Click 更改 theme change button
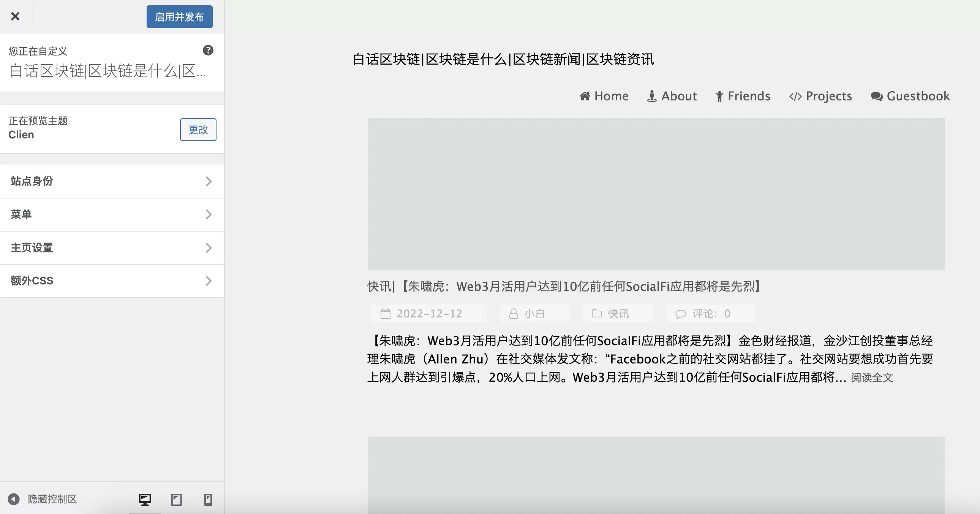 (x=198, y=130)
